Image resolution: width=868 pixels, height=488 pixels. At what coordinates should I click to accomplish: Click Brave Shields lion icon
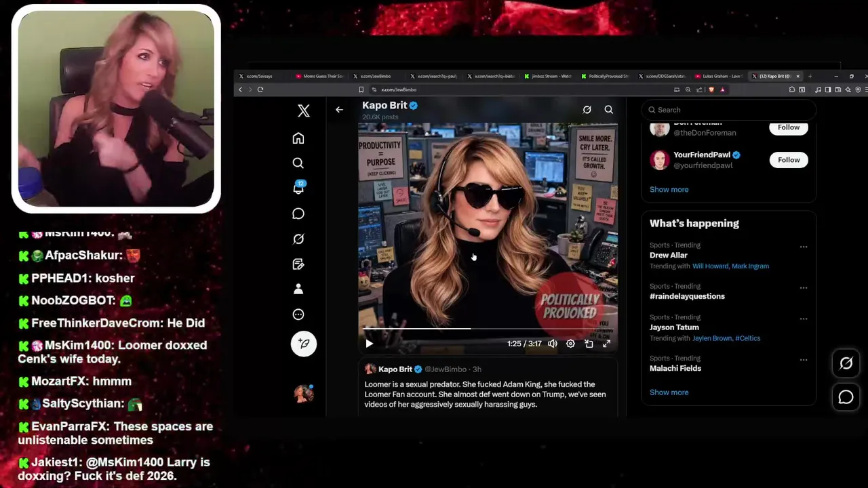(711, 89)
